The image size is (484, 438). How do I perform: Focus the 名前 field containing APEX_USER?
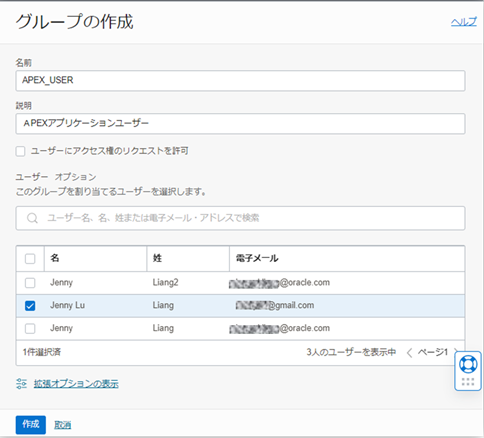(x=240, y=80)
